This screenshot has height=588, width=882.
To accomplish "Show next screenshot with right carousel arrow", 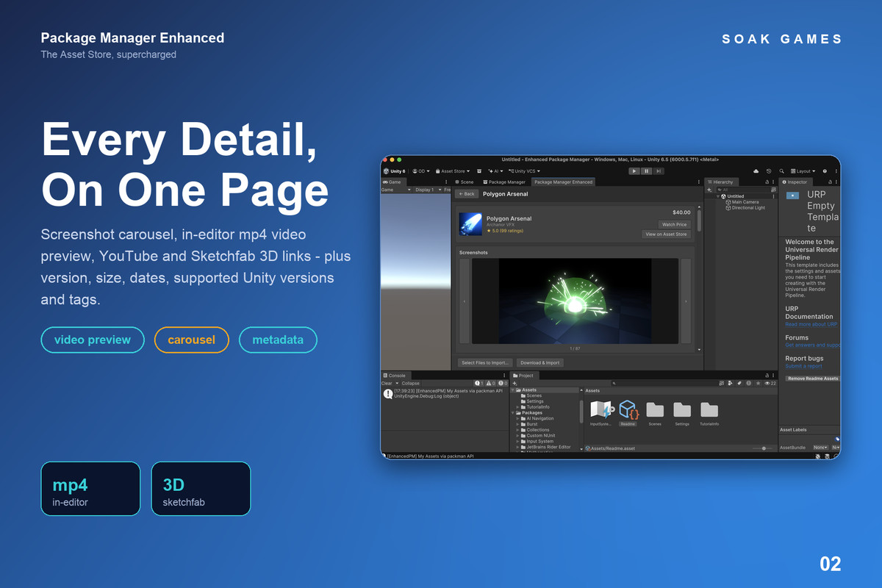I will click(686, 301).
